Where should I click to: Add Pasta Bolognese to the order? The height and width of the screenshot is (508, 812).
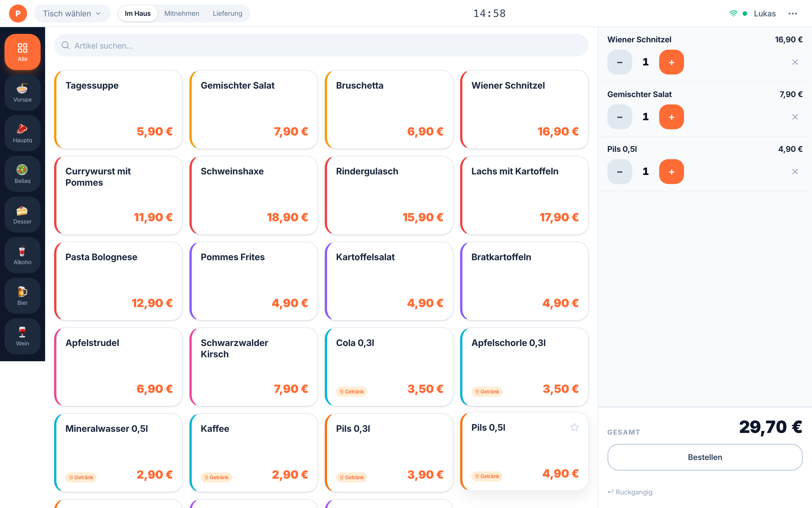pos(118,281)
